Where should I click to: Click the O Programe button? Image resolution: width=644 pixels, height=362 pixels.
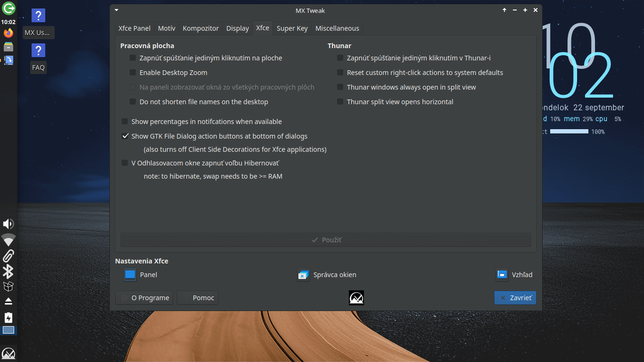click(x=144, y=298)
